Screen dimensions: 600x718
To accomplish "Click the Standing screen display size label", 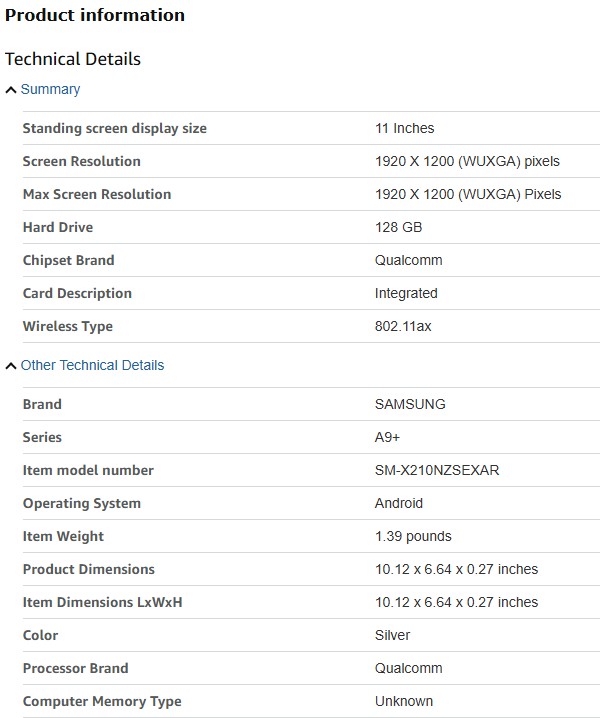I will coord(115,128).
